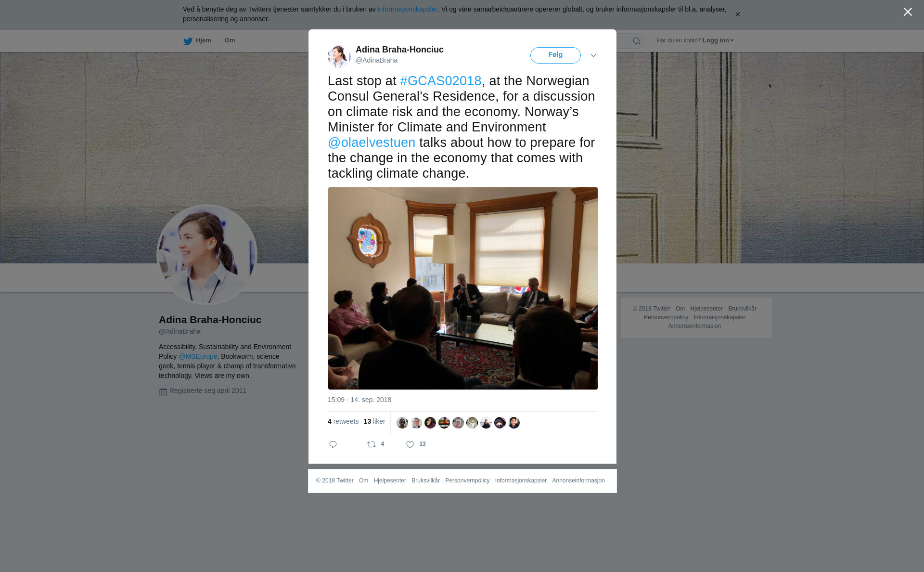Open the Om menu item in the top bar

pos(230,40)
